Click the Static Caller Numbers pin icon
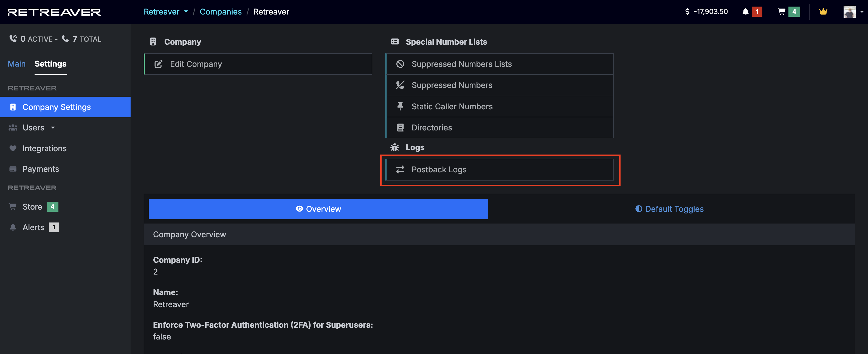 point(400,106)
